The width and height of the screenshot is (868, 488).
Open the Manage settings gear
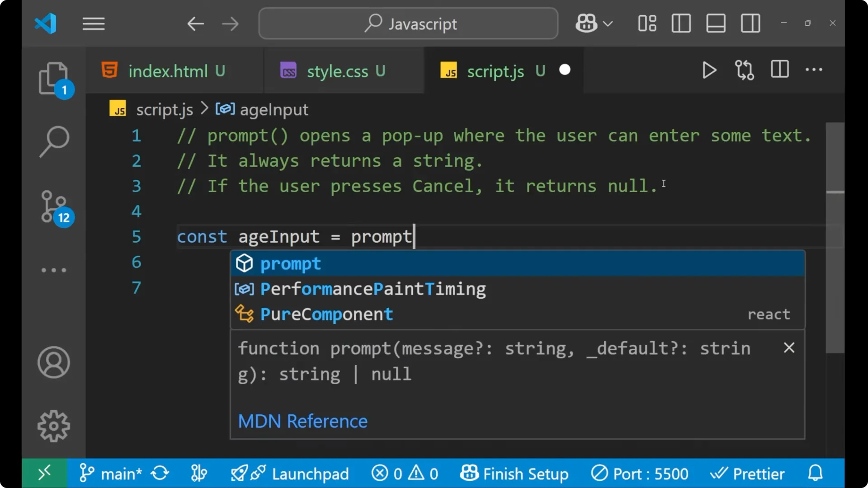click(54, 425)
